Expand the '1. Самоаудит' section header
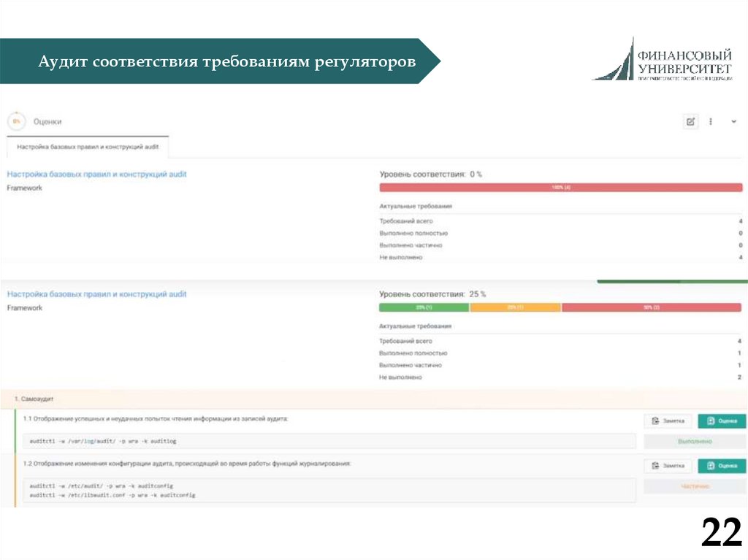Image resolution: width=748 pixels, height=560 pixels. click(x=374, y=399)
